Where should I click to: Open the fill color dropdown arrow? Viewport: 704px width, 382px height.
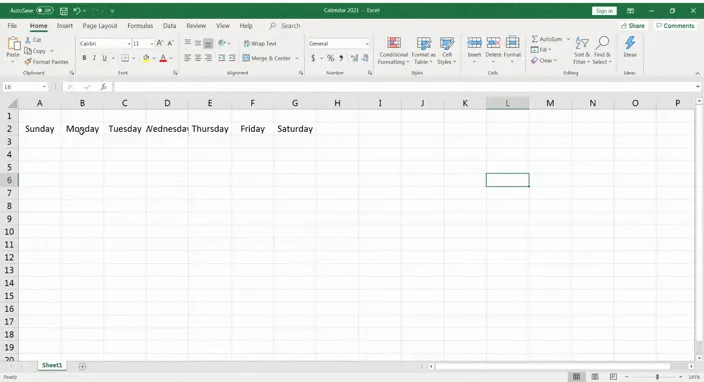154,58
